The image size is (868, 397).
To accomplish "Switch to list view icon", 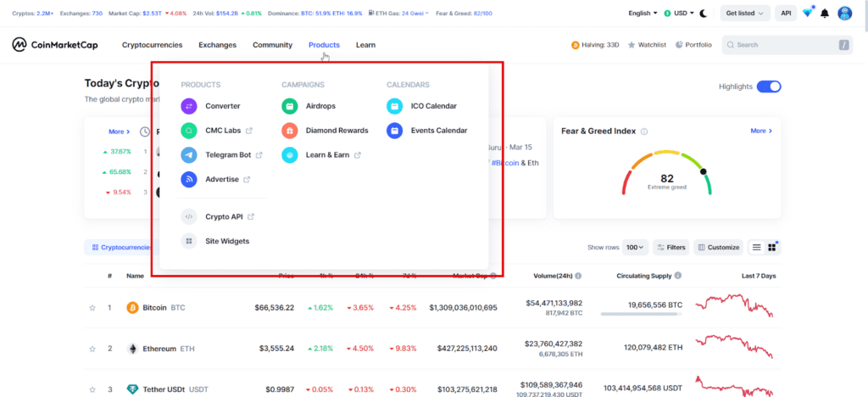I will [757, 248].
